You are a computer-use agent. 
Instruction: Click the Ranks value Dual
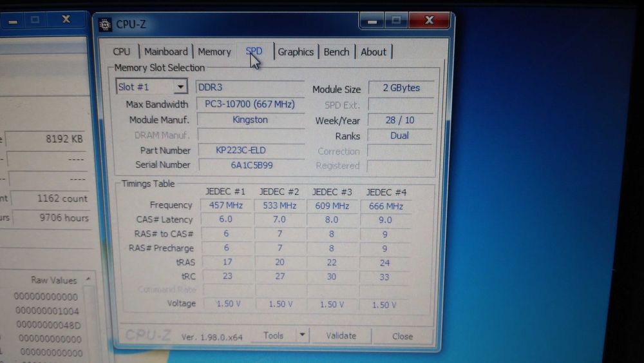pos(399,135)
